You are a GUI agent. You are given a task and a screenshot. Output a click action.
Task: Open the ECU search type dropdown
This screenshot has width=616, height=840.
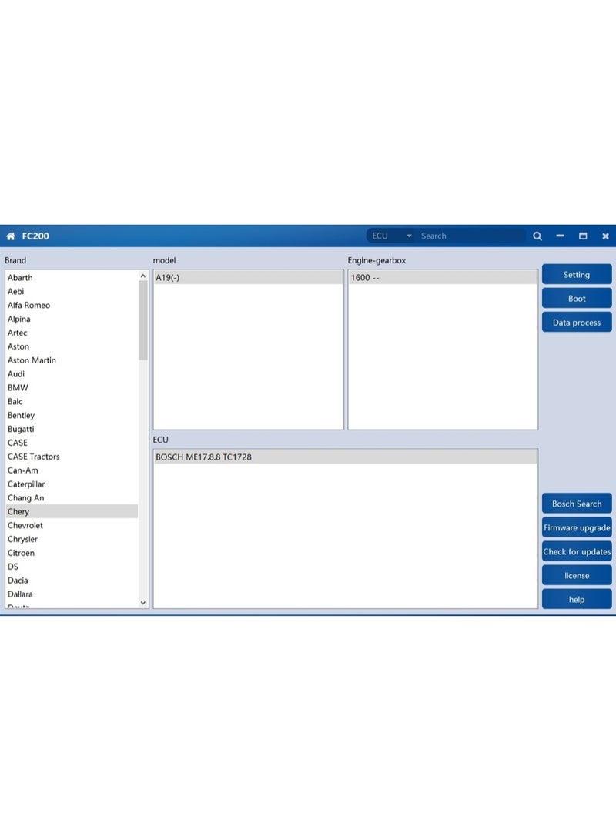tap(392, 236)
